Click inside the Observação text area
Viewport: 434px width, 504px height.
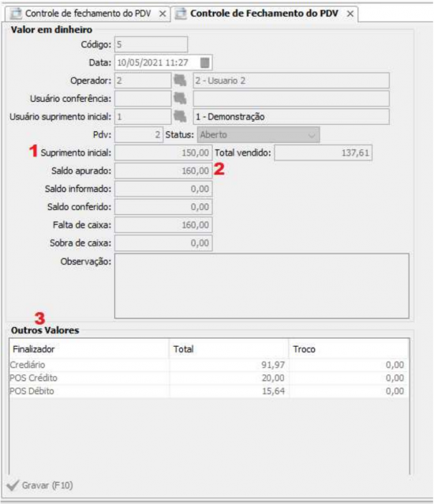coord(262,286)
